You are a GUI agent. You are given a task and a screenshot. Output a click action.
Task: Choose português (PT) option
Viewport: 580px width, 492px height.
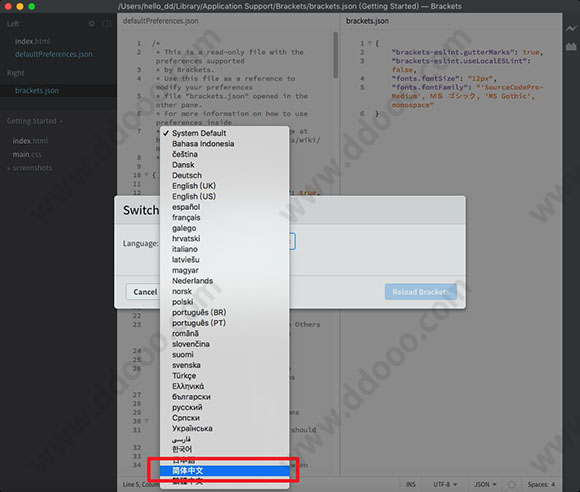[225, 323]
